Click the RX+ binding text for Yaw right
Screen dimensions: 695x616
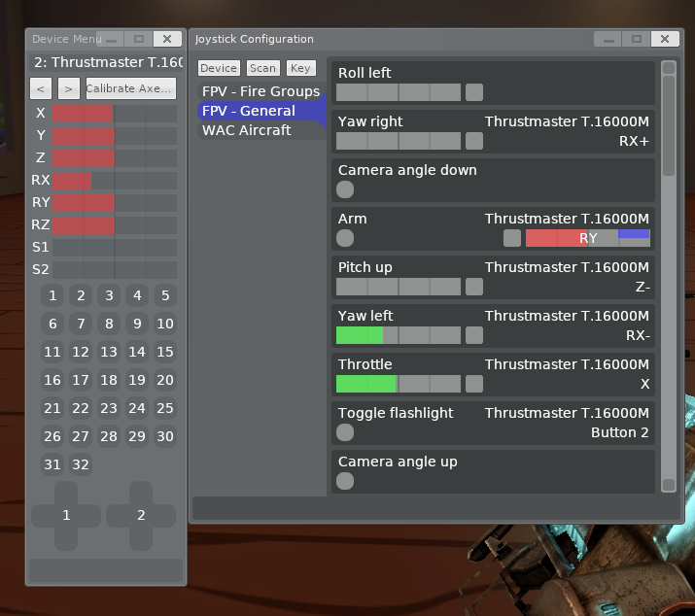click(635, 142)
